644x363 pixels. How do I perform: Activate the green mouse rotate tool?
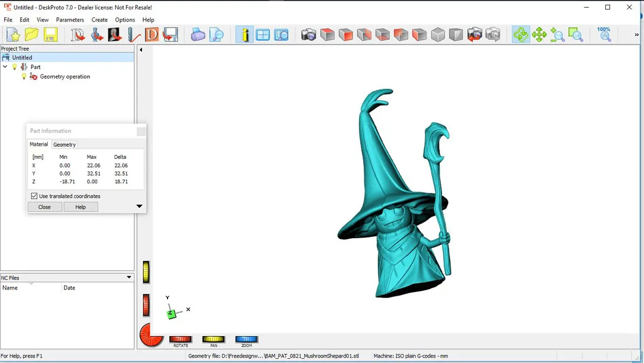521,35
